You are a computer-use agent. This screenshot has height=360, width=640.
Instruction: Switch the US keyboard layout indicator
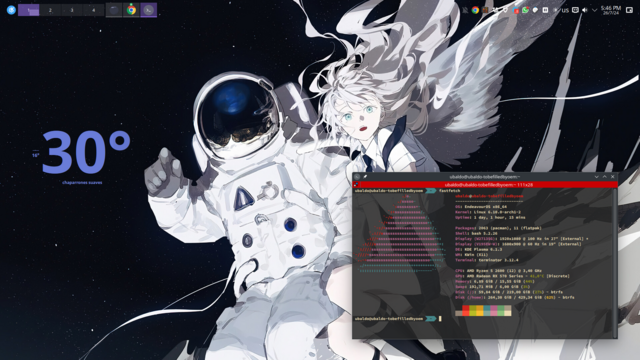(565, 11)
